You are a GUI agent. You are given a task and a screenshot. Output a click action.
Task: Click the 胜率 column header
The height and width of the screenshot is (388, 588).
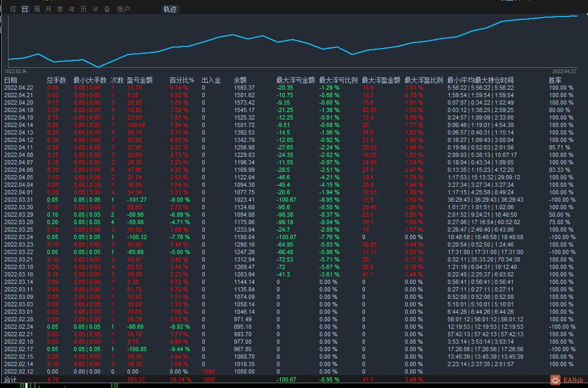click(555, 80)
